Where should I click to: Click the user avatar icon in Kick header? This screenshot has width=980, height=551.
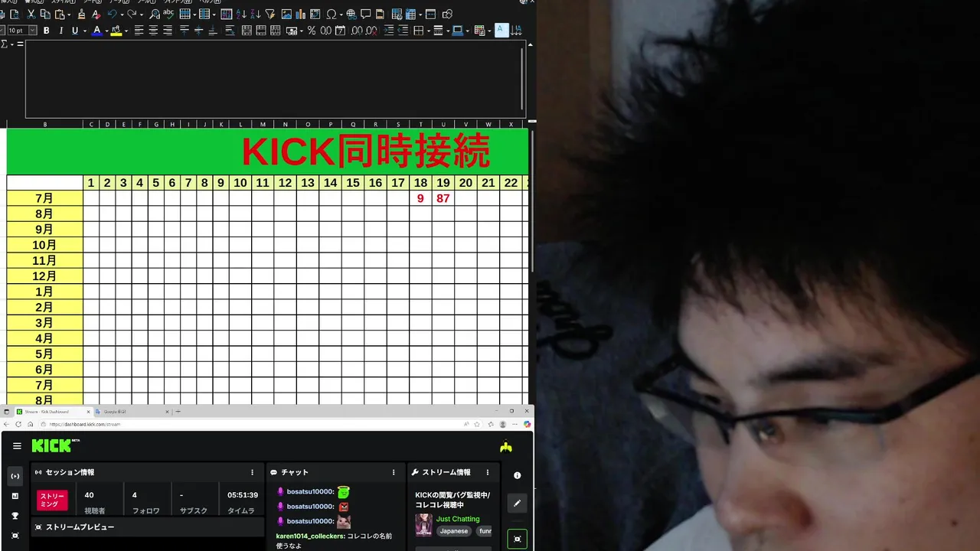point(505,446)
